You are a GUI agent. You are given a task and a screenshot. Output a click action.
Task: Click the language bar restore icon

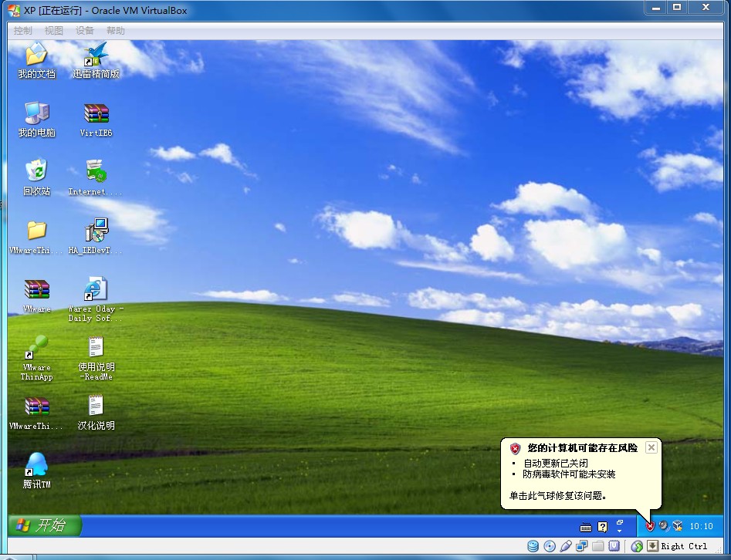620,523
